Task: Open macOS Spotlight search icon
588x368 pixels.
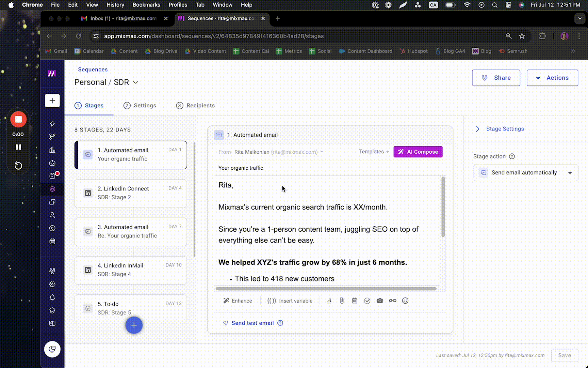Action: (495, 5)
